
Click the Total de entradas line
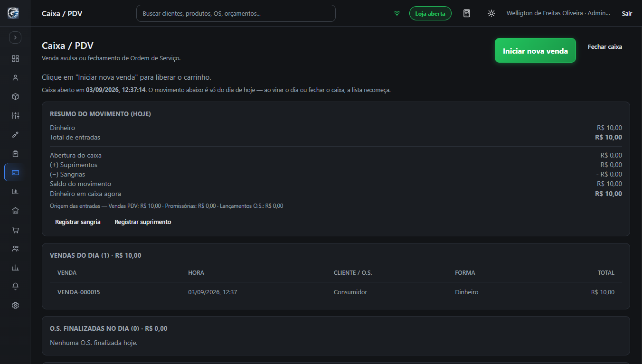coord(336,137)
